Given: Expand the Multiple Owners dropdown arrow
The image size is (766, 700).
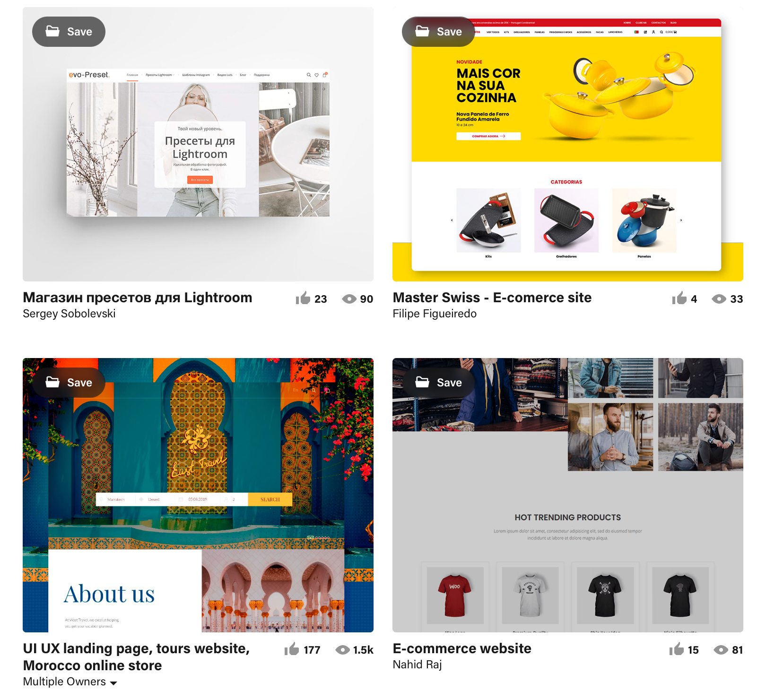Looking at the screenshot, I should [113, 682].
